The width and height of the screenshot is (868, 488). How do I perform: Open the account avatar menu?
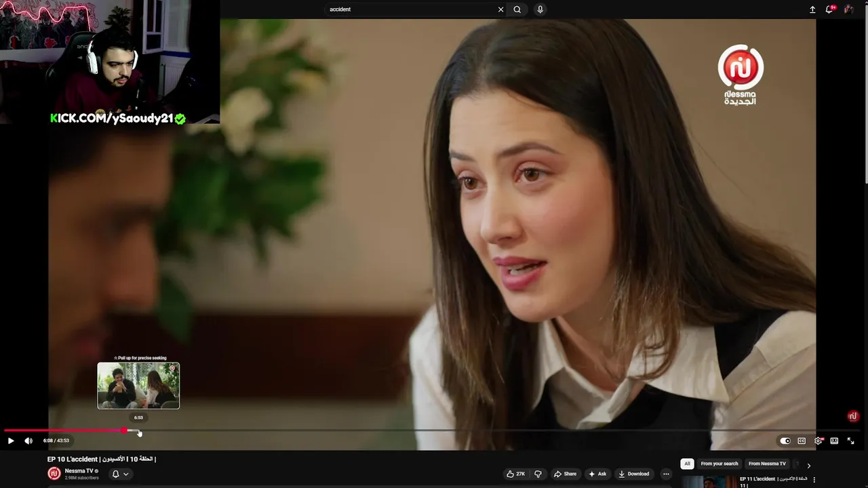click(x=848, y=9)
